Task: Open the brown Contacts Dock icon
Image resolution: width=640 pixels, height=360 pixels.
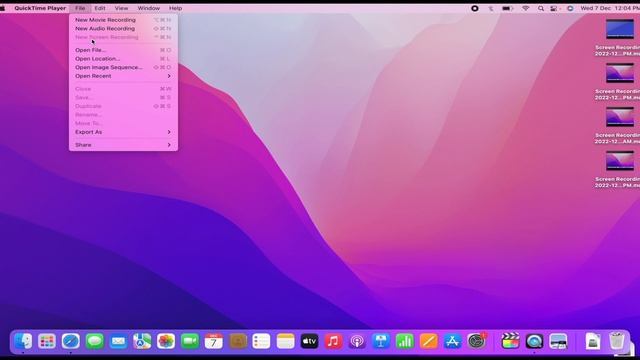Action: pos(238,341)
